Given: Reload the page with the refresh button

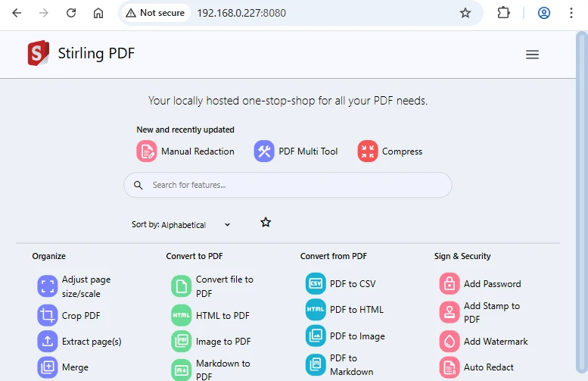Looking at the screenshot, I should [71, 13].
